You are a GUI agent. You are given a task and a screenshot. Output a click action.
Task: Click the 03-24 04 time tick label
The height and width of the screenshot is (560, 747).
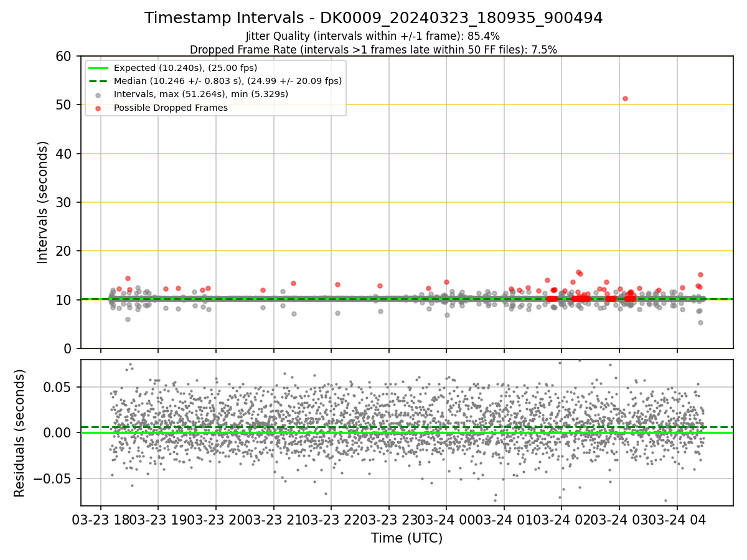[x=677, y=520]
